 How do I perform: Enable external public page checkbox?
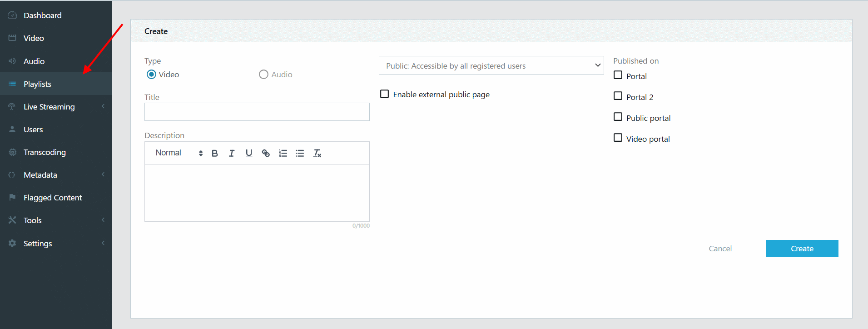tap(384, 94)
